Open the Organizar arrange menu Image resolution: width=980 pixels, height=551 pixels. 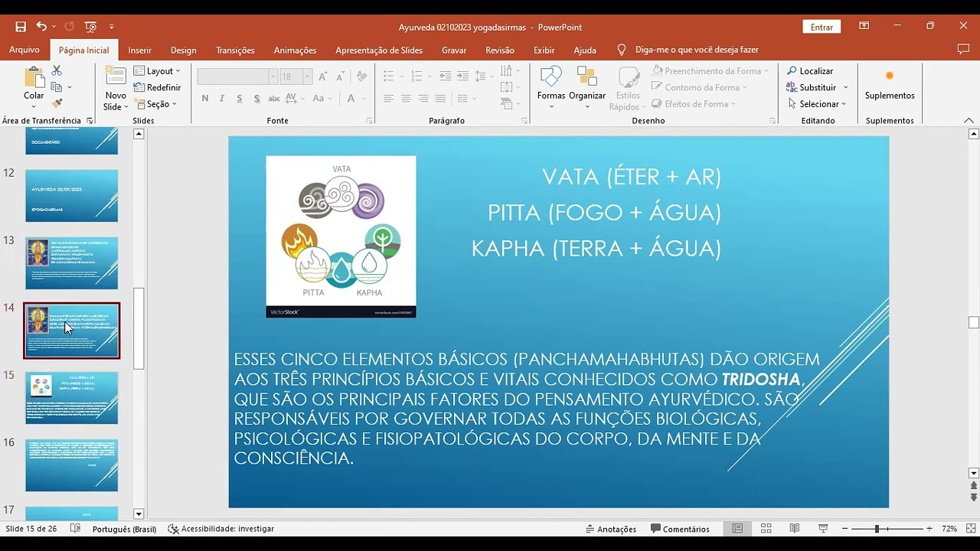(x=587, y=87)
